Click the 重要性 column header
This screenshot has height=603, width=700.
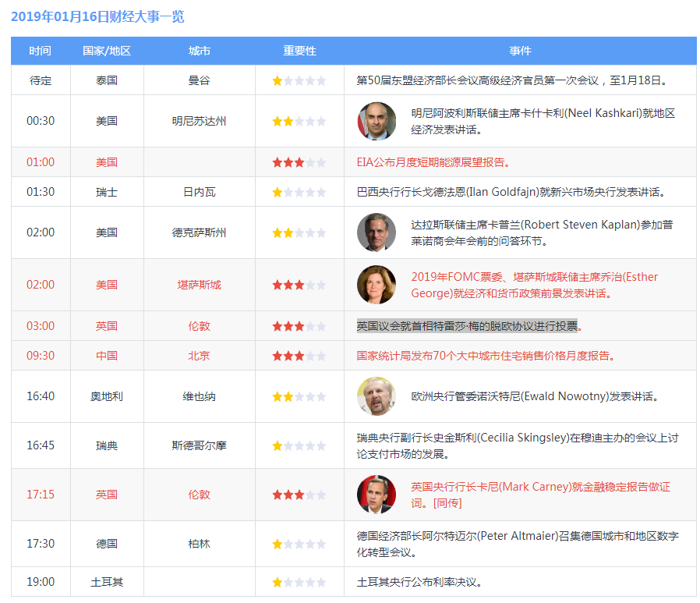[x=299, y=51]
